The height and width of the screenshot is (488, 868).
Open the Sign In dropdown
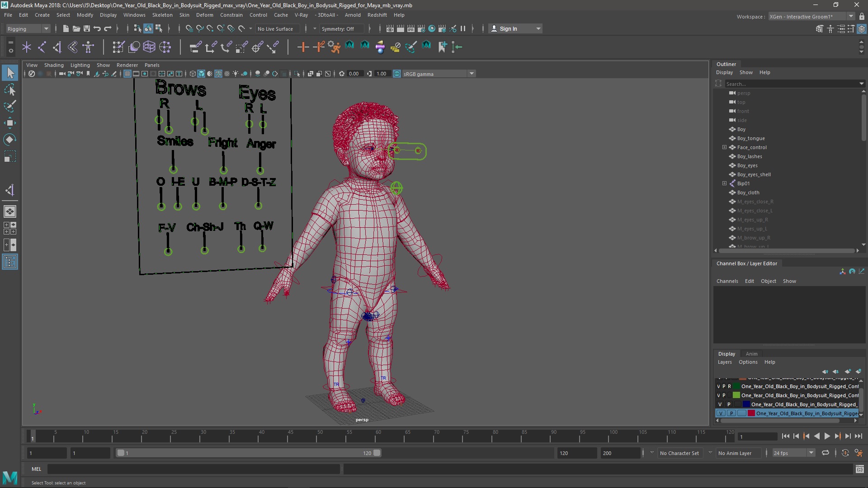pos(516,28)
